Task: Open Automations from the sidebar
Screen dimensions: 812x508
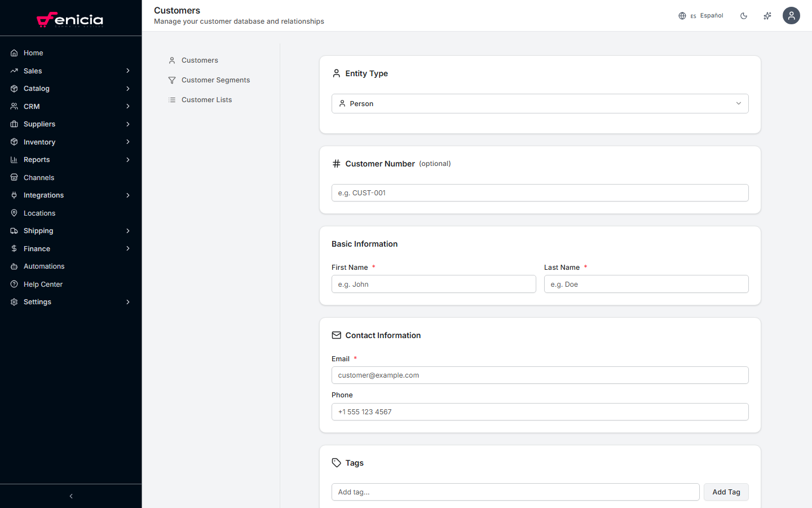Action: (43, 266)
